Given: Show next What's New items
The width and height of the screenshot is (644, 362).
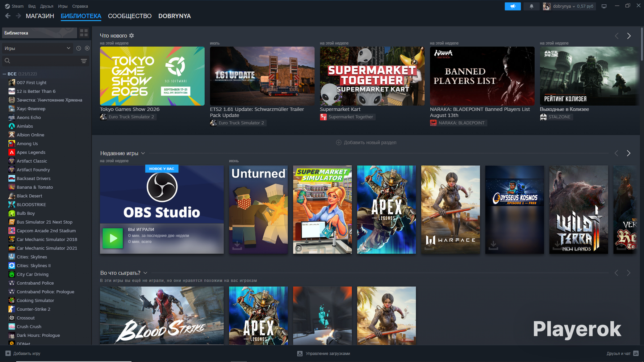Looking at the screenshot, I should pos(629,36).
